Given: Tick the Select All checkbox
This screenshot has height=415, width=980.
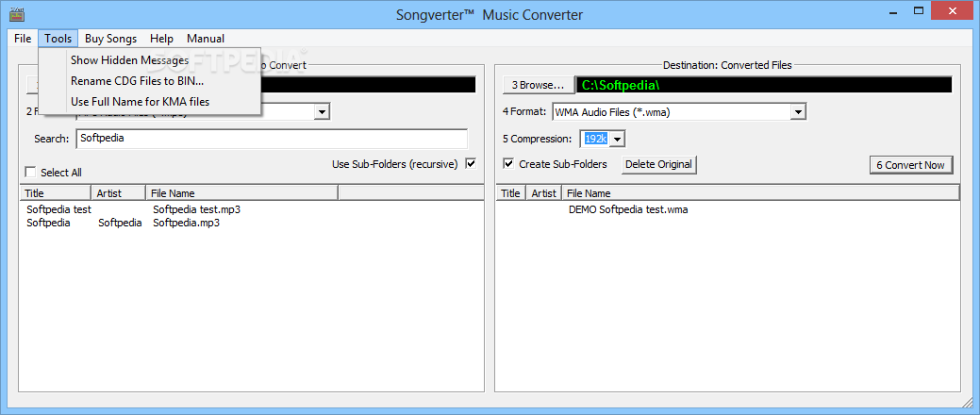Looking at the screenshot, I should pos(30,173).
